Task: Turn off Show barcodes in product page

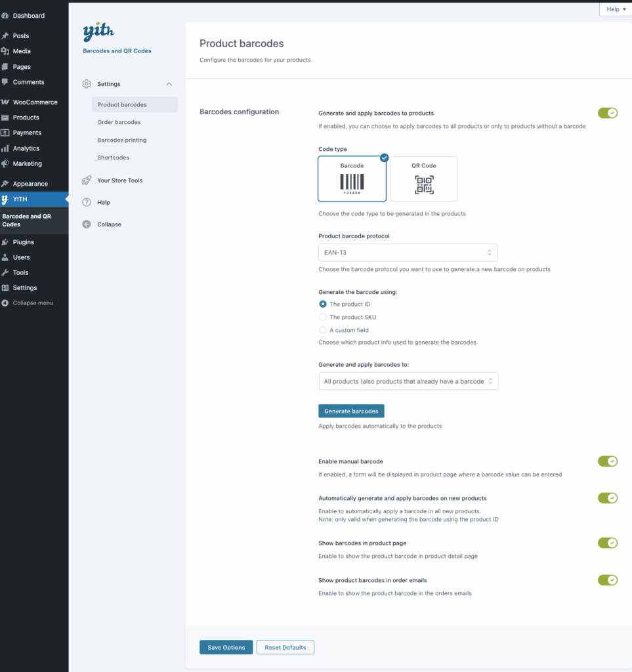Action: 607,543
